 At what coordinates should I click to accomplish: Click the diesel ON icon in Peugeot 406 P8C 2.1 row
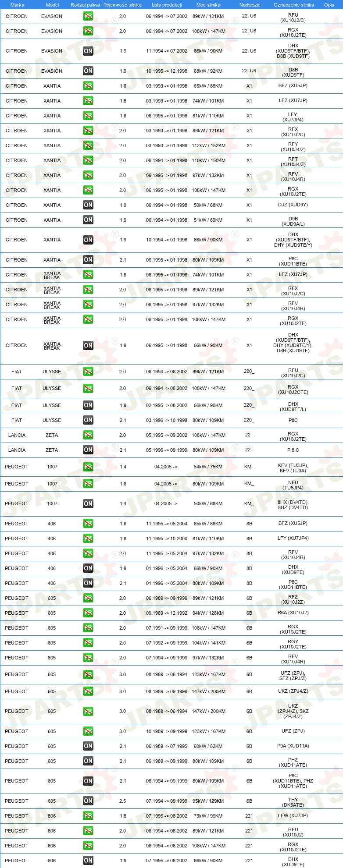point(88,583)
